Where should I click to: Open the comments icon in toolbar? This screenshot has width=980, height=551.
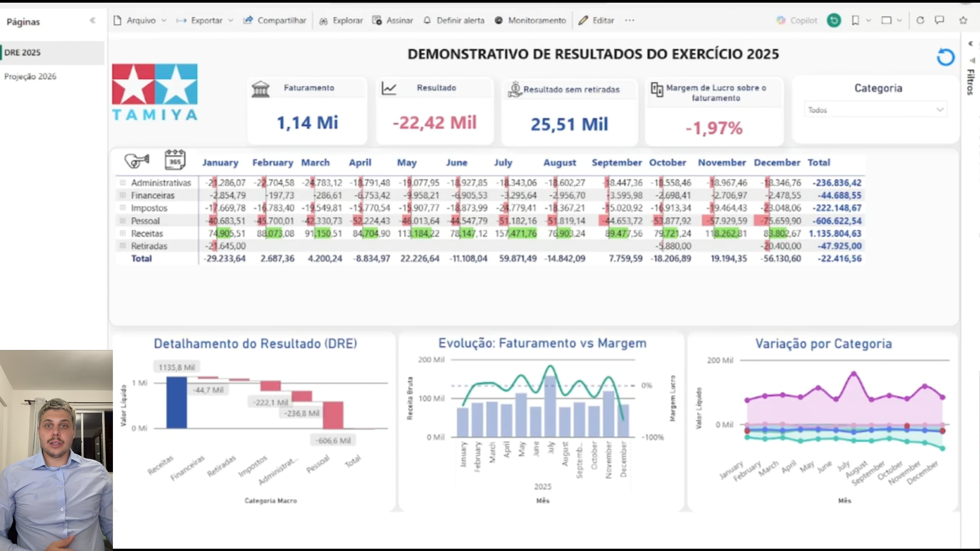click(x=939, y=20)
